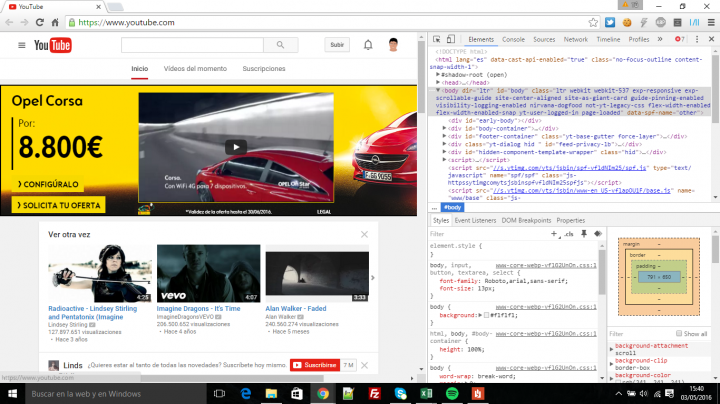Expand the #shadow-root node
Image resolution: width=720 pixels, height=404 pixels.
[438, 75]
